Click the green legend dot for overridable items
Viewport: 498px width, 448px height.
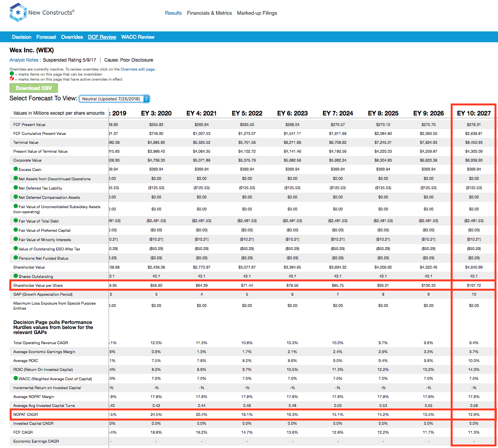coord(12,74)
